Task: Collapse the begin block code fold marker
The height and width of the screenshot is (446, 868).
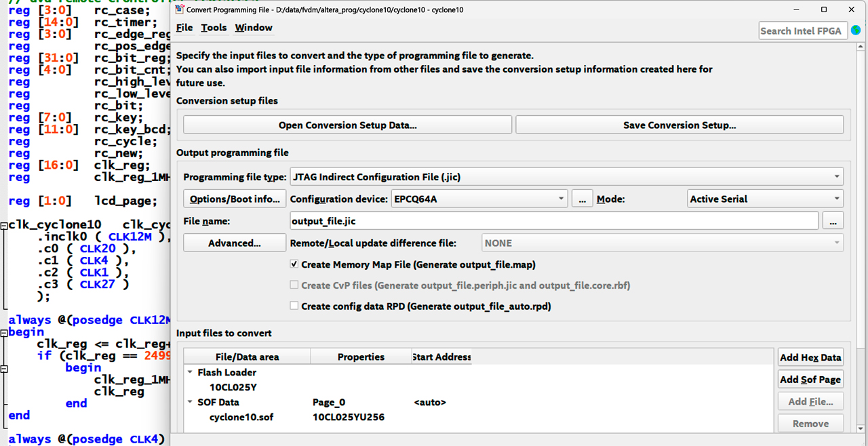Action: click(4, 332)
